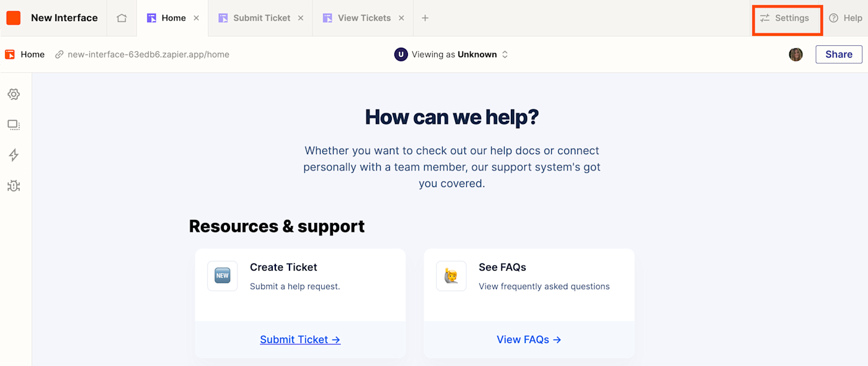
Task: Open the Help menu
Action: pyautogui.click(x=846, y=18)
